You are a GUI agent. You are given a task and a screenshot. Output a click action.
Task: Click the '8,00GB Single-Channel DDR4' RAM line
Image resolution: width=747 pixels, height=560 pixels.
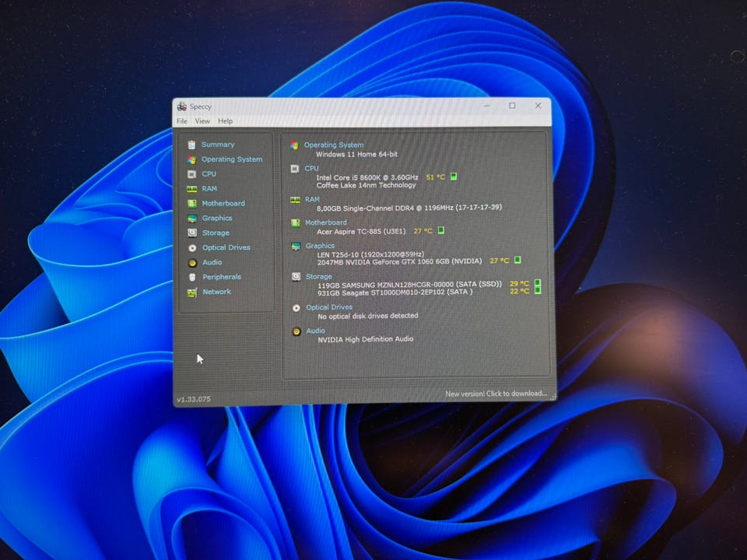[409, 208]
